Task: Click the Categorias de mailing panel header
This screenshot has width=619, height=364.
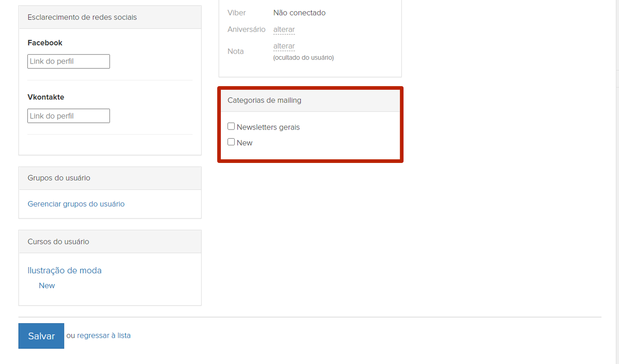Action: (x=264, y=100)
